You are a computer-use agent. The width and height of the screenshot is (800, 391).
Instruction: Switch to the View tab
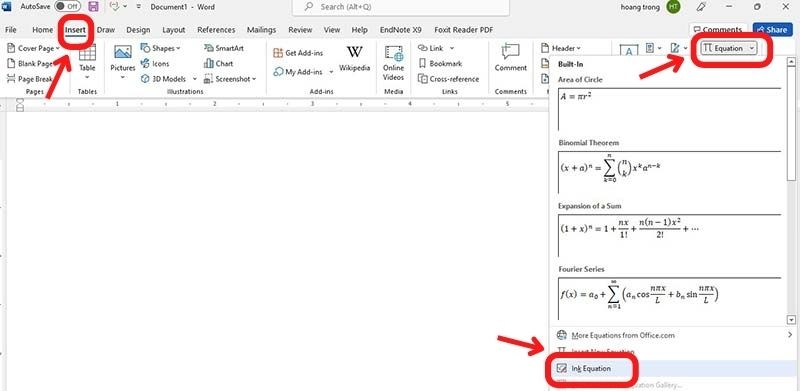point(332,30)
